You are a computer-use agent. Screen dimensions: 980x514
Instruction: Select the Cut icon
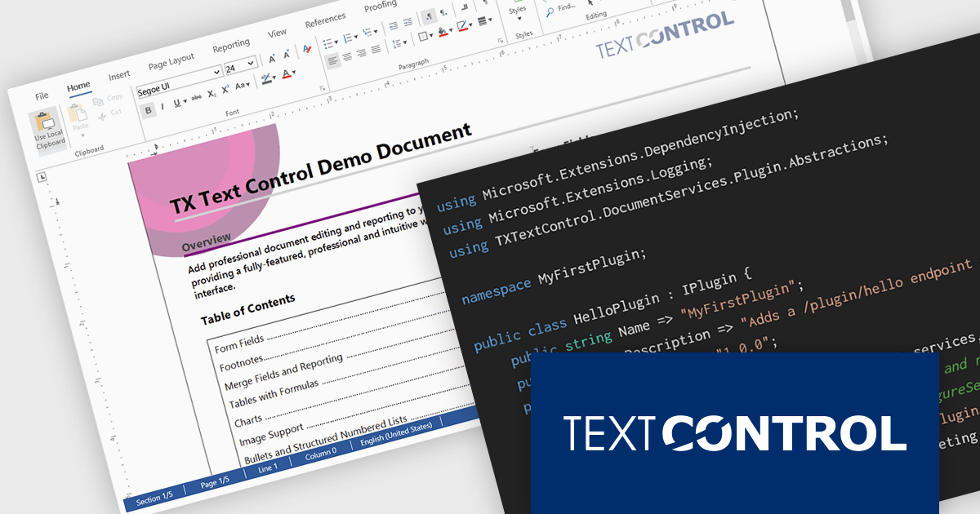coord(102,116)
